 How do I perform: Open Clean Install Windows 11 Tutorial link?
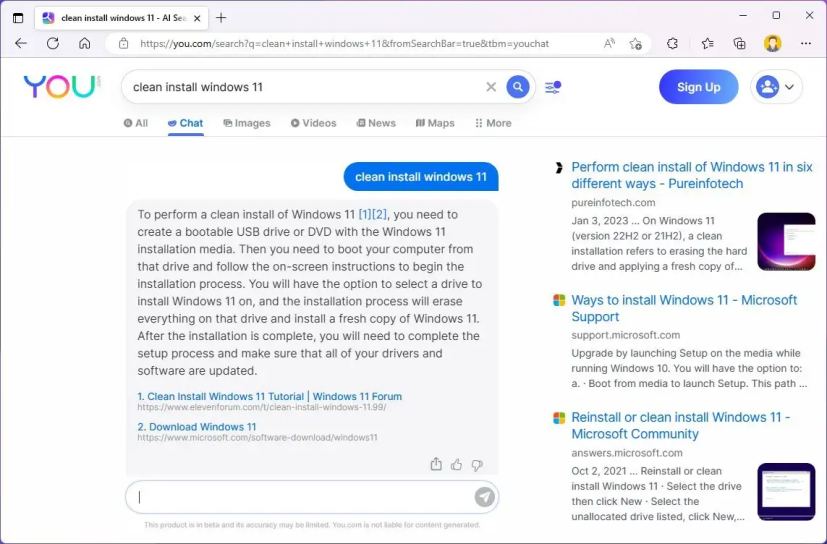(270, 396)
